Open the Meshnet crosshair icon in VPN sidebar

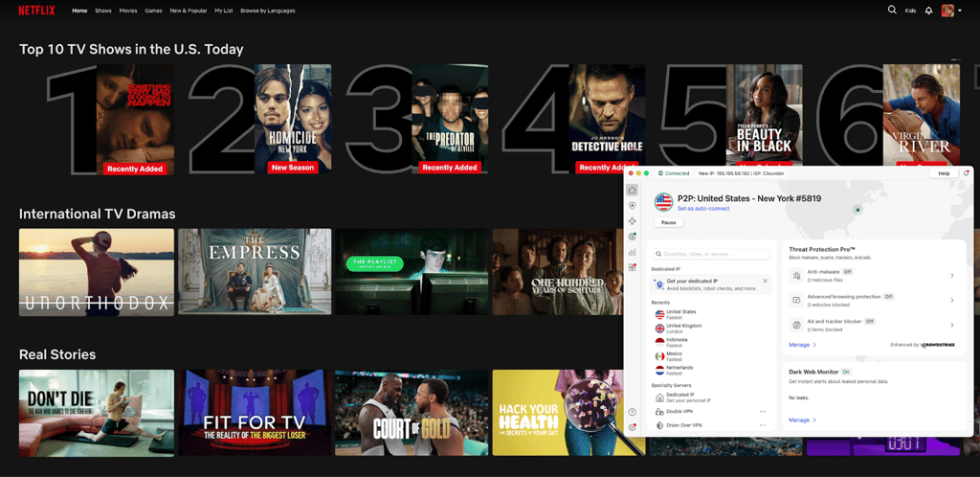coord(632,220)
